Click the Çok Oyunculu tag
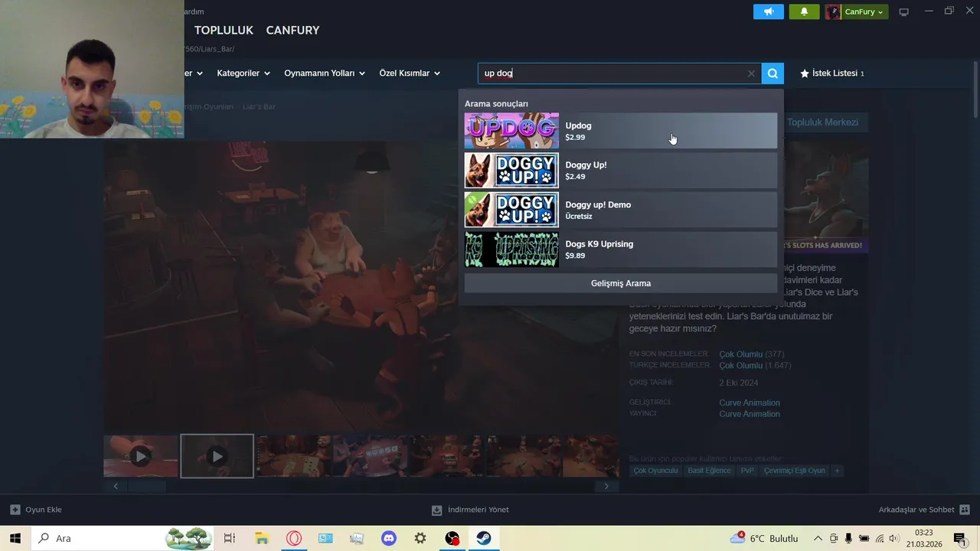Viewport: 980px width, 551px height. tap(655, 471)
